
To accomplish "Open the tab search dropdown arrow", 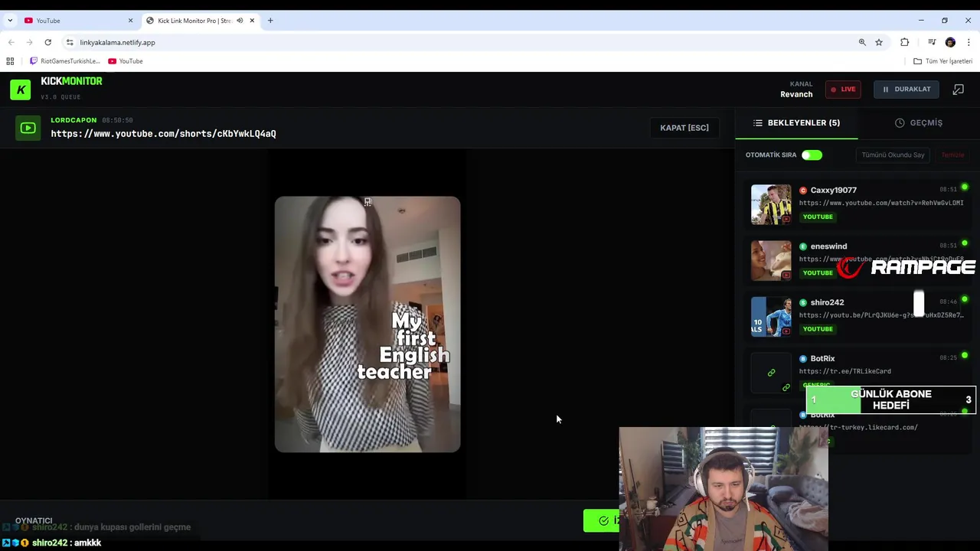I will 10,21.
